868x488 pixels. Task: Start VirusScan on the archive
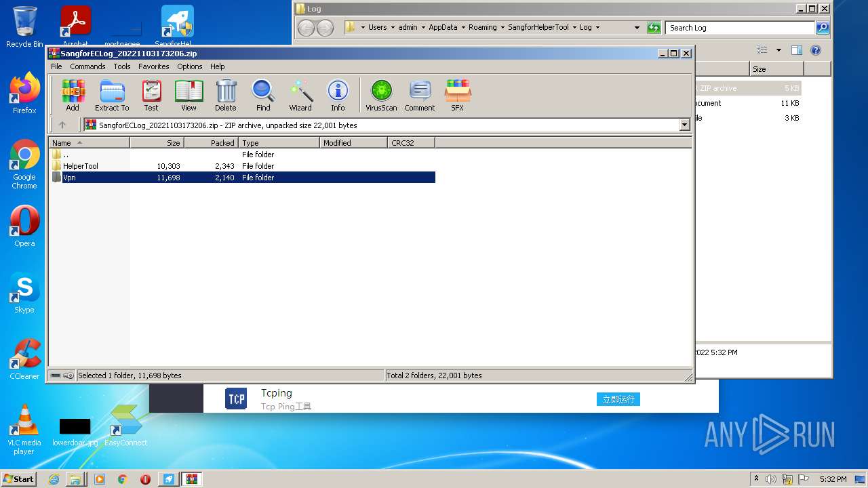pos(381,95)
